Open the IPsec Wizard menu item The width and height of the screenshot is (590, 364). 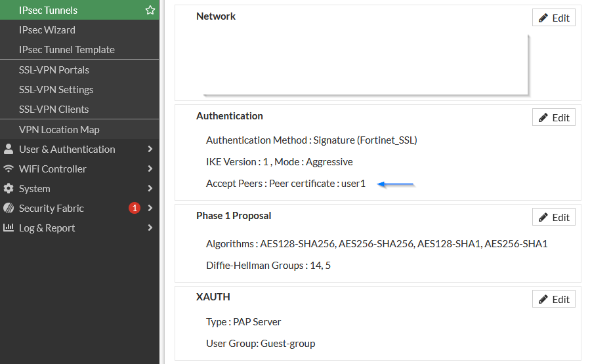(47, 30)
